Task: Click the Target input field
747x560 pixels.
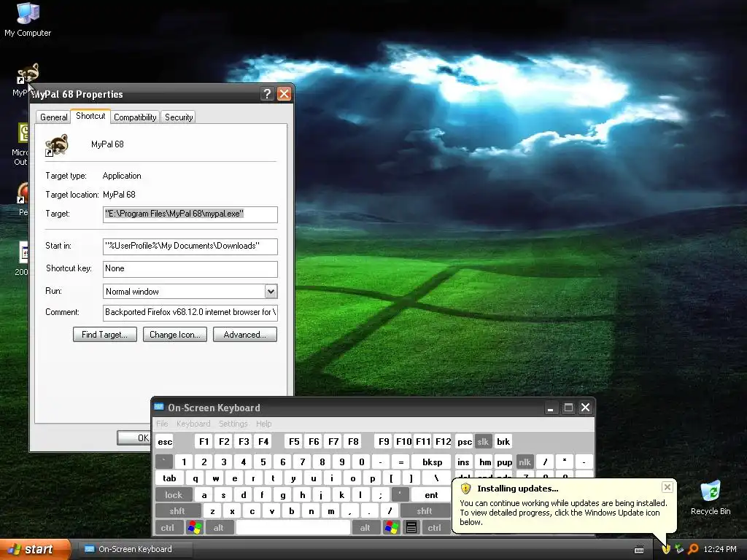Action: point(190,214)
